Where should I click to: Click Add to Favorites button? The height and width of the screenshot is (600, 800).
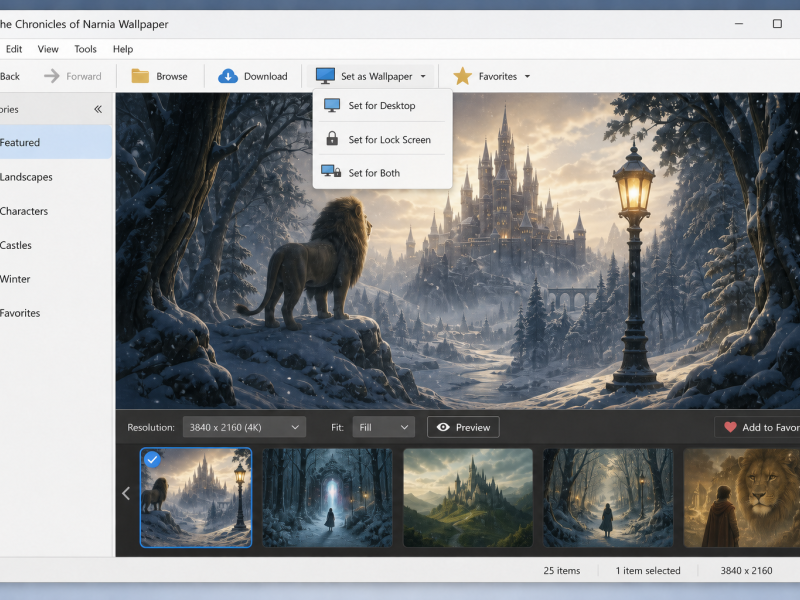point(757,427)
